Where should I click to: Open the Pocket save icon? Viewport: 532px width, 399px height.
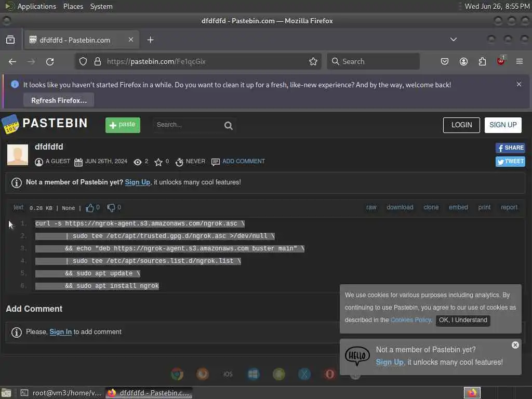[445, 61]
